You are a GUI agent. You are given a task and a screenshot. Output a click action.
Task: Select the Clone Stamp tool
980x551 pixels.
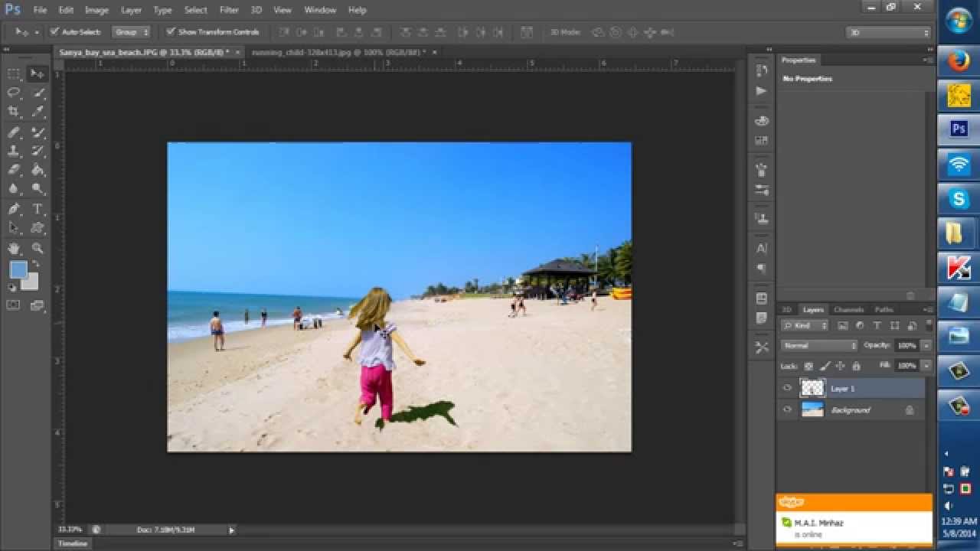tap(14, 151)
